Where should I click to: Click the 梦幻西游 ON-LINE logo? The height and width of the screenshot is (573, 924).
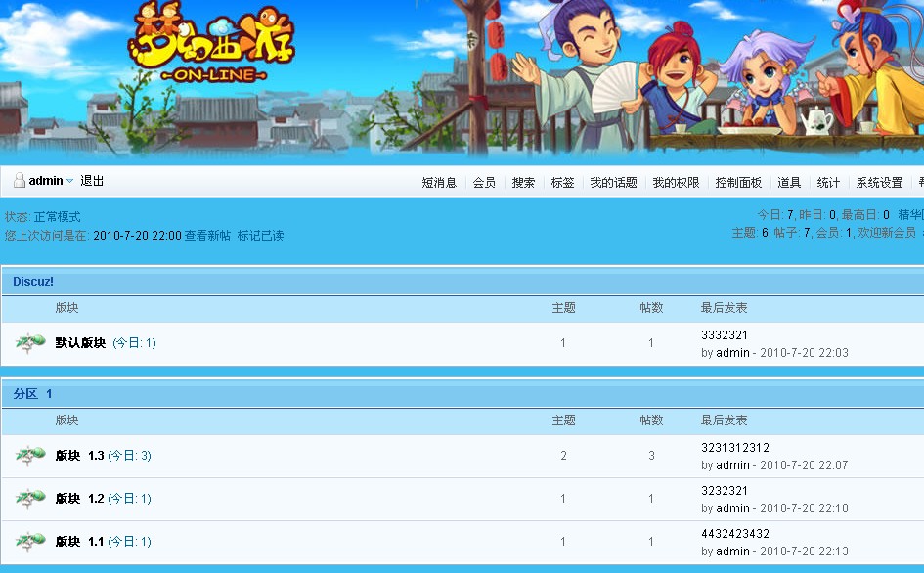(211, 42)
